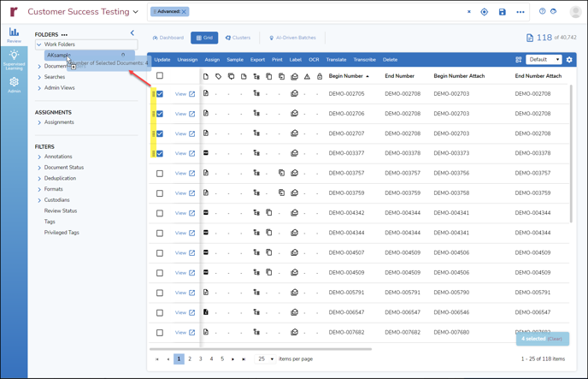Click the document type icon in row DEMO-006547

tap(205, 311)
